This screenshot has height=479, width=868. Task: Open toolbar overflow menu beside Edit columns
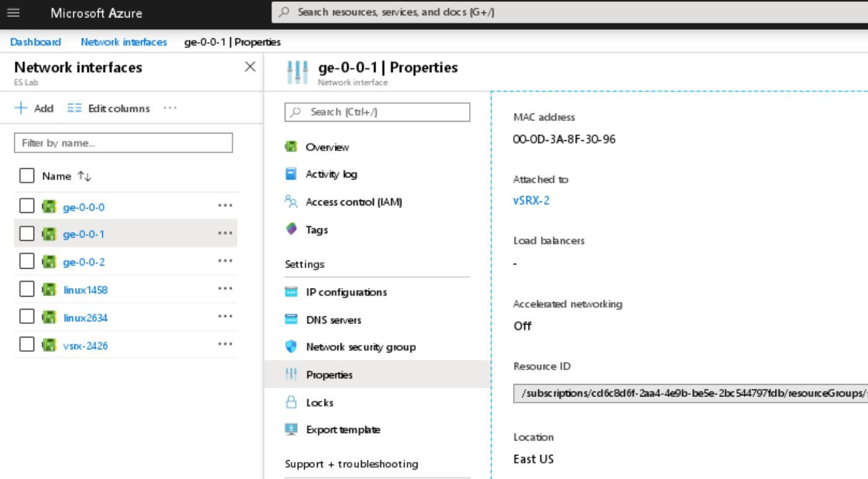point(170,109)
